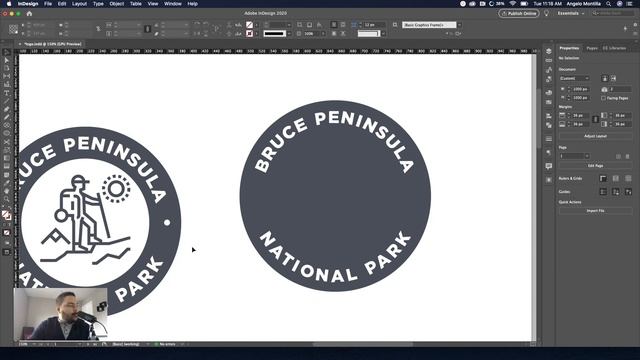Click the top margin value field
This screenshot has width=640, height=360.
click(x=579, y=116)
